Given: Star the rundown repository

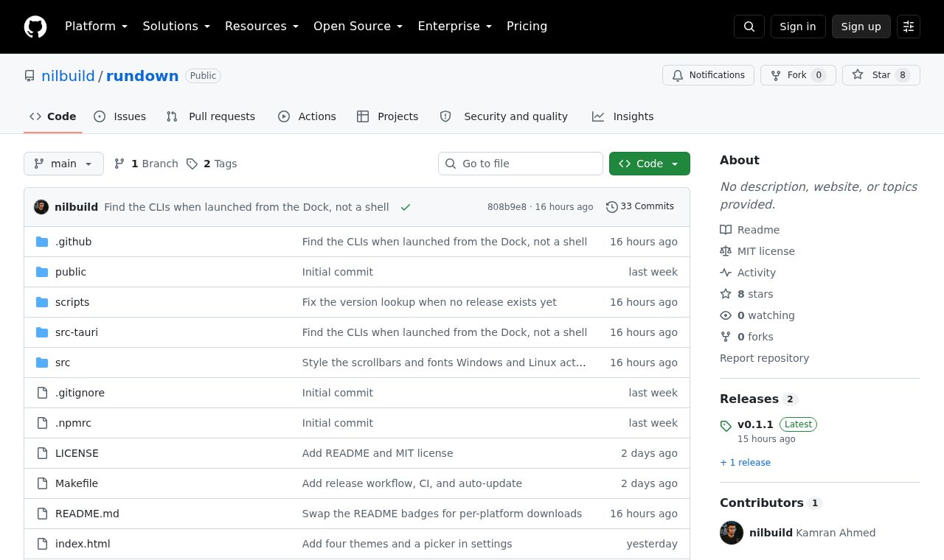Looking at the screenshot, I should tap(881, 75).
